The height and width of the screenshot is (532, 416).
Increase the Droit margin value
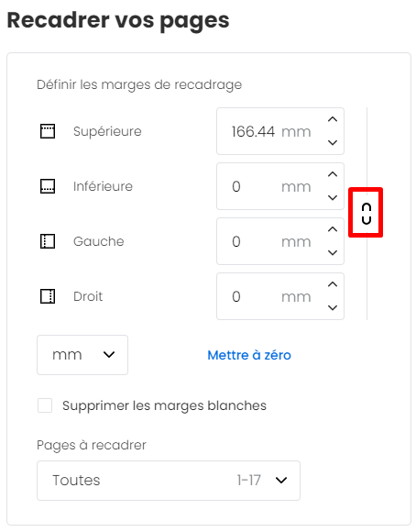(x=333, y=284)
